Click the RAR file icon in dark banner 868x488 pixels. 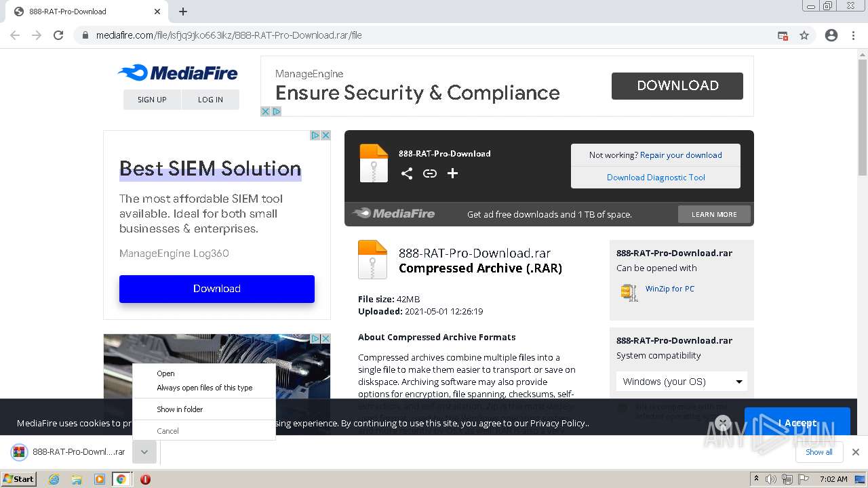(x=374, y=163)
